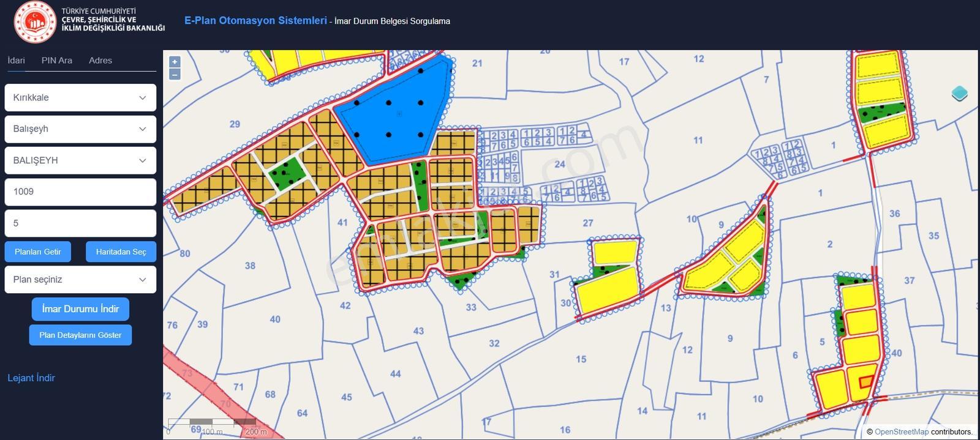This screenshot has height=440, width=980.
Task: Zoom in with the map plus button
Action: [175, 62]
